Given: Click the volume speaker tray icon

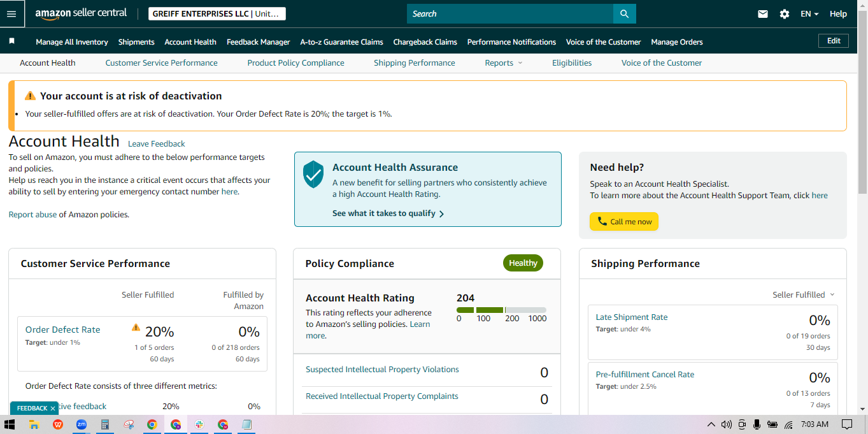Looking at the screenshot, I should coord(727,424).
